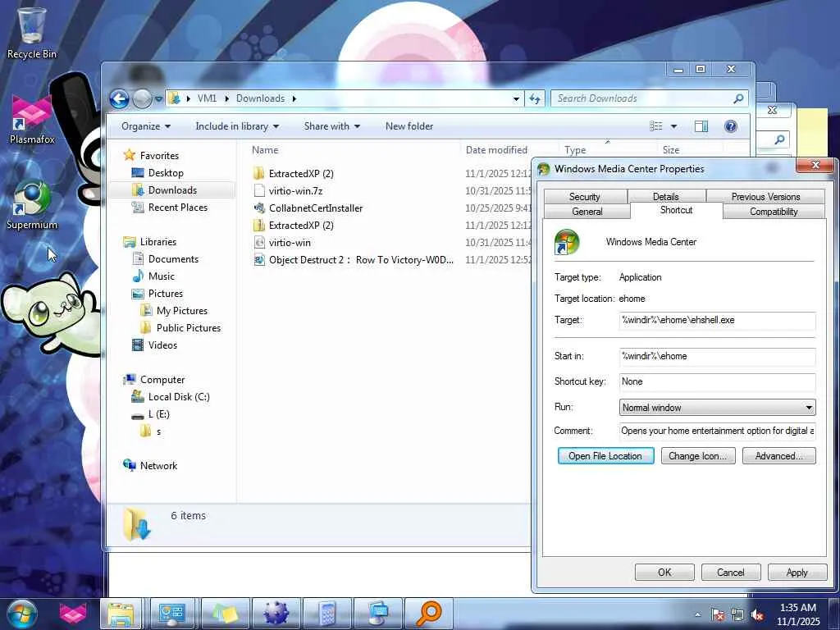Open the Include in library menu

(x=237, y=126)
